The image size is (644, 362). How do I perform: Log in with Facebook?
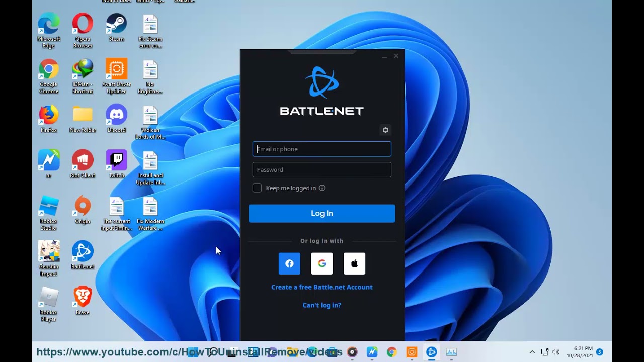point(289,263)
